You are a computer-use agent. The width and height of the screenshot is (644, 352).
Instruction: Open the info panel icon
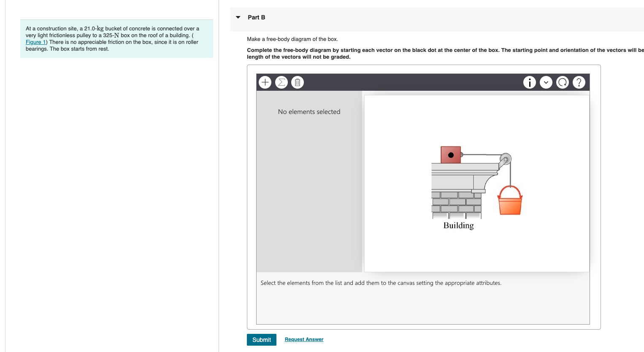tap(530, 82)
